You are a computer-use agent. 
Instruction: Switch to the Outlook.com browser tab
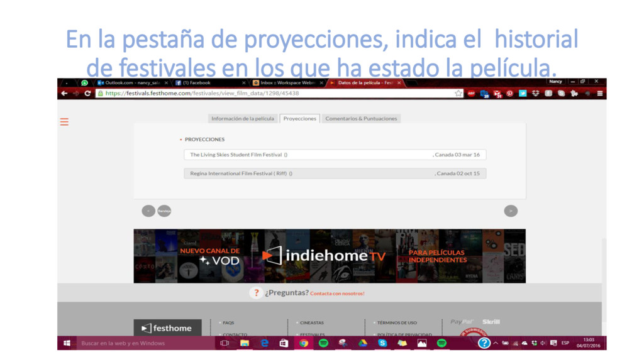[x=132, y=83]
